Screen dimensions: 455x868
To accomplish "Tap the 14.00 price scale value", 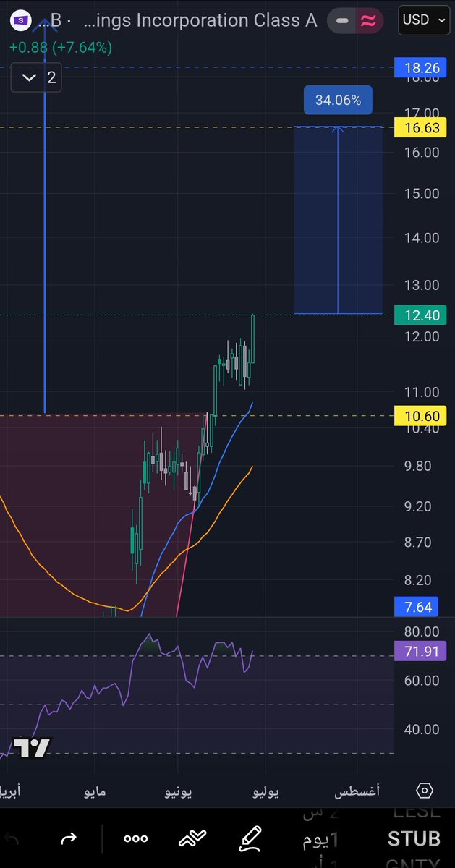I will [x=422, y=238].
